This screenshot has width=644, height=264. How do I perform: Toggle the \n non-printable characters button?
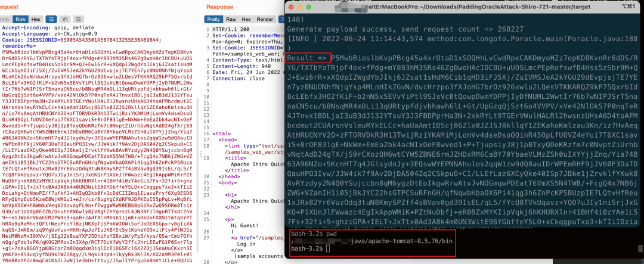click(x=65, y=19)
